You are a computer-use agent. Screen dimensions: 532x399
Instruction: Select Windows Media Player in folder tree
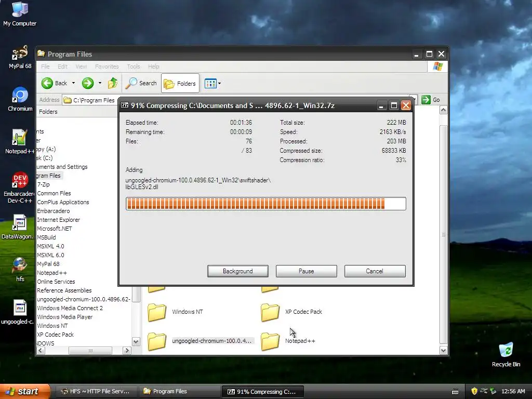click(65, 316)
